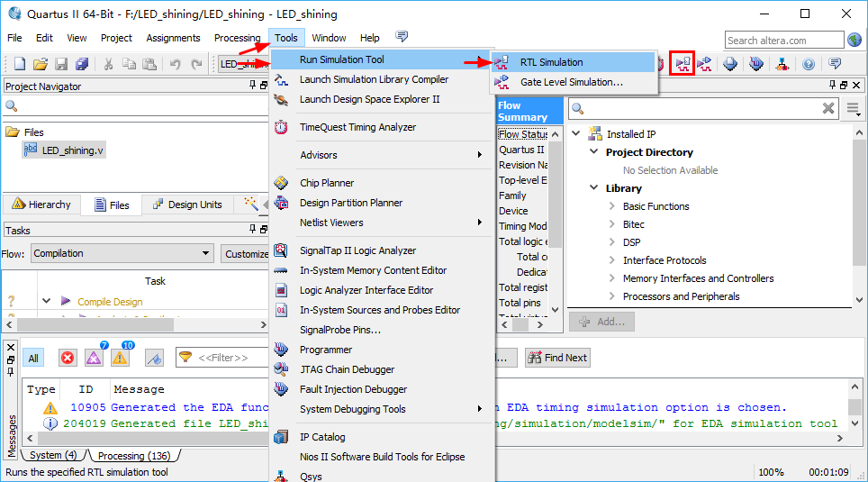Click the Open file folder icon

(40, 64)
